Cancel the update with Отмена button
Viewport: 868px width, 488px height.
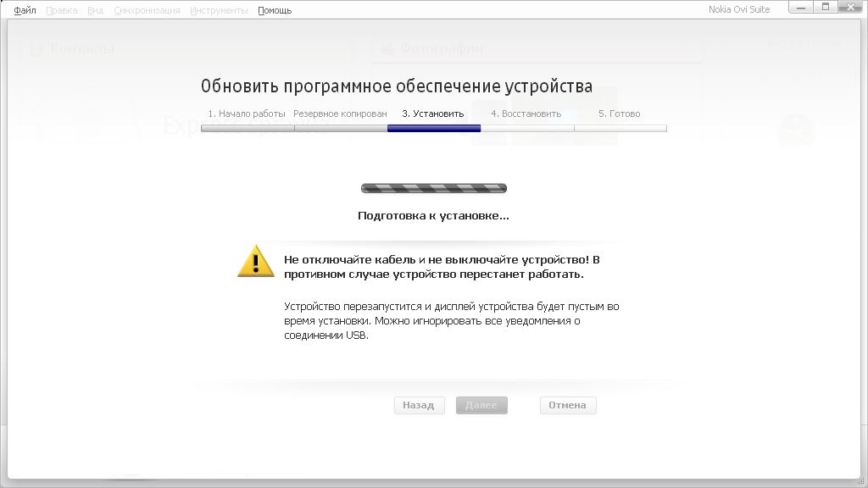click(x=567, y=405)
